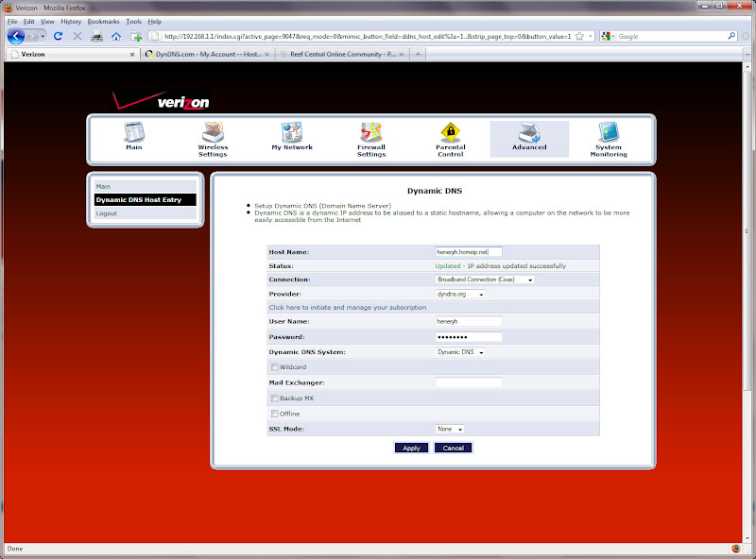
Task: Go back with the browser Back arrow
Action: coord(16,36)
